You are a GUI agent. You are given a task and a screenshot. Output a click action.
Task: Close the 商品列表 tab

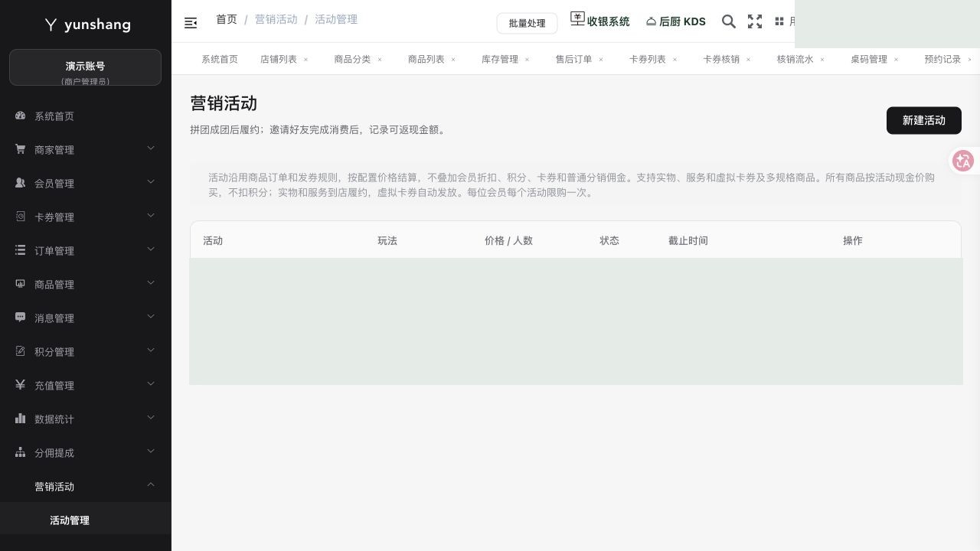tap(453, 59)
